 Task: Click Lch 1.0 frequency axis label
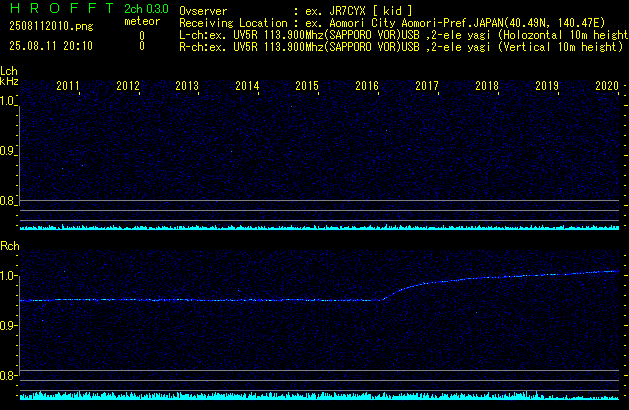point(7,101)
